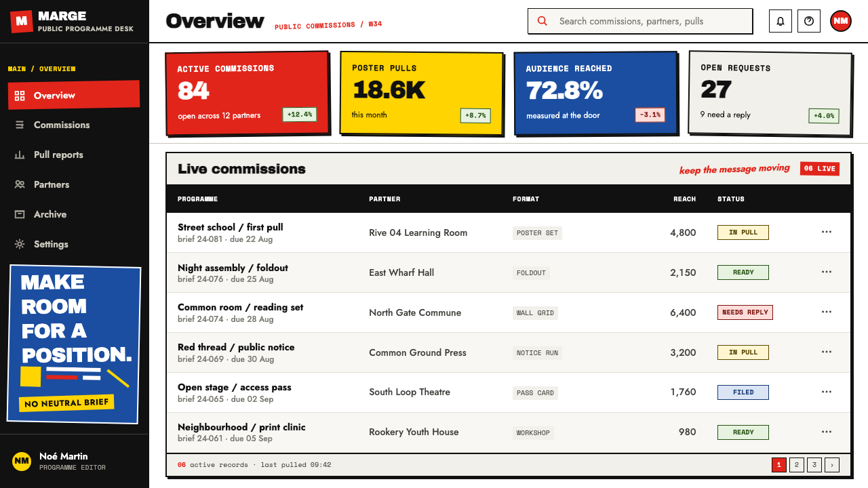This screenshot has width=868, height=488.
Task: Select page 1 in pagination
Action: coord(779,465)
